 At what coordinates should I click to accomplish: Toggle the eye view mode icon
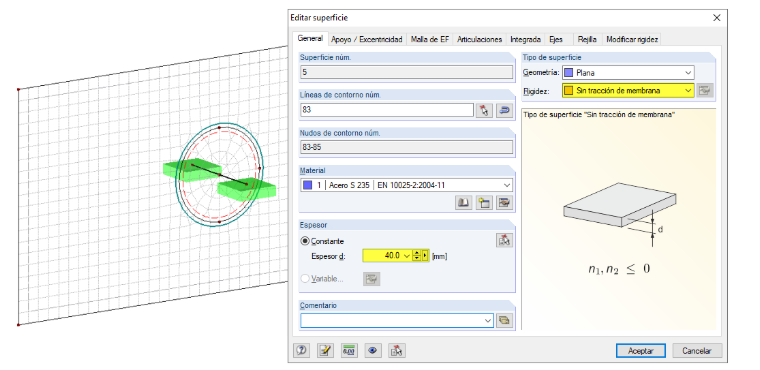tap(372, 350)
